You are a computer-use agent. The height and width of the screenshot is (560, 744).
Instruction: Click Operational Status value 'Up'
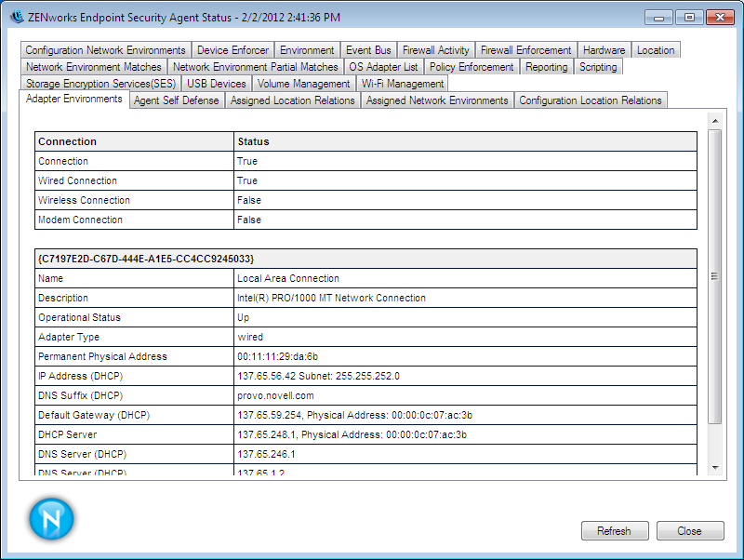point(243,317)
